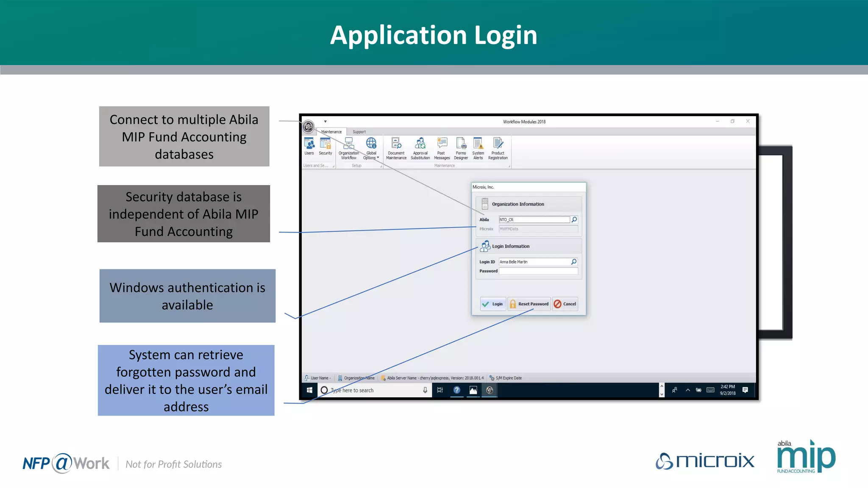Select the Maintenance tab
The height and width of the screenshot is (488, 868).
(331, 132)
